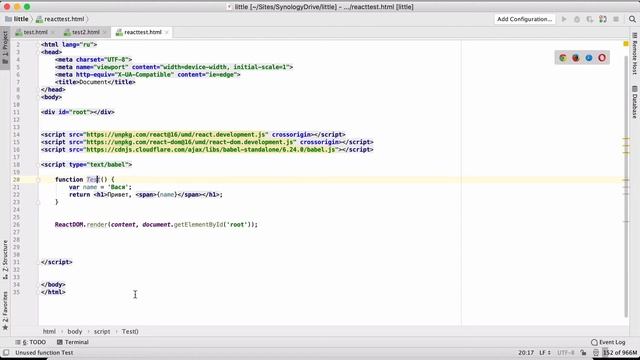The width and height of the screenshot is (640, 360).
Task: Close the test.html tab
Action: click(53, 33)
